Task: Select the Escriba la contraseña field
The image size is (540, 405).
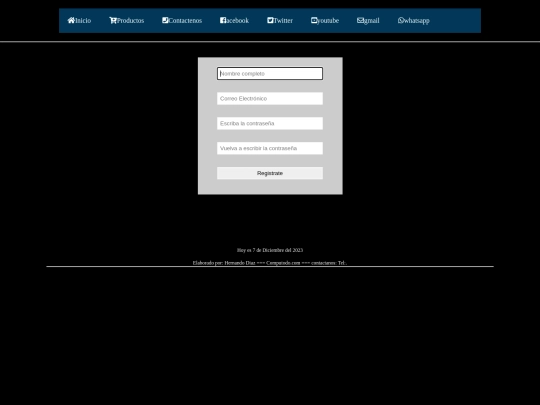Action: pyautogui.click(x=270, y=123)
